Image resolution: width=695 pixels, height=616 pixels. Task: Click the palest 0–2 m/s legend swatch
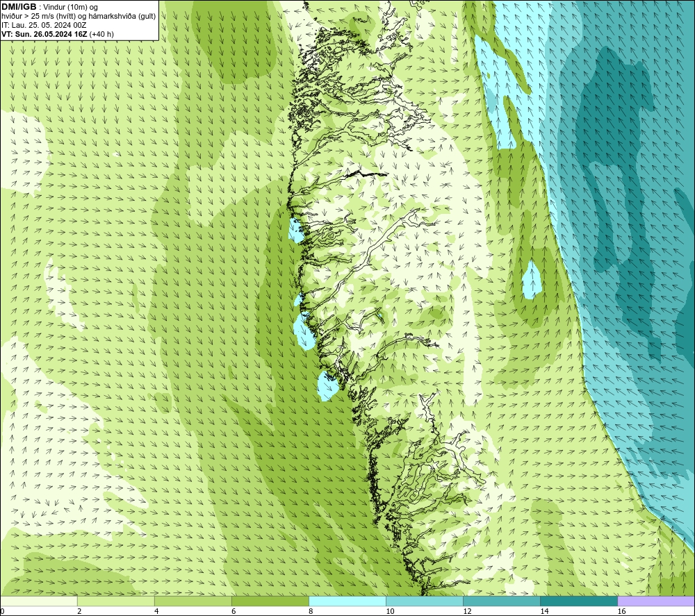coord(39,601)
